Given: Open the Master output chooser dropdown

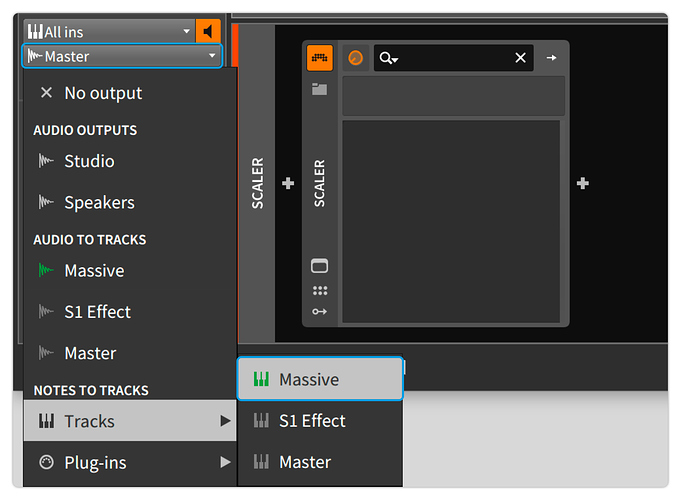Looking at the screenshot, I should (122, 56).
